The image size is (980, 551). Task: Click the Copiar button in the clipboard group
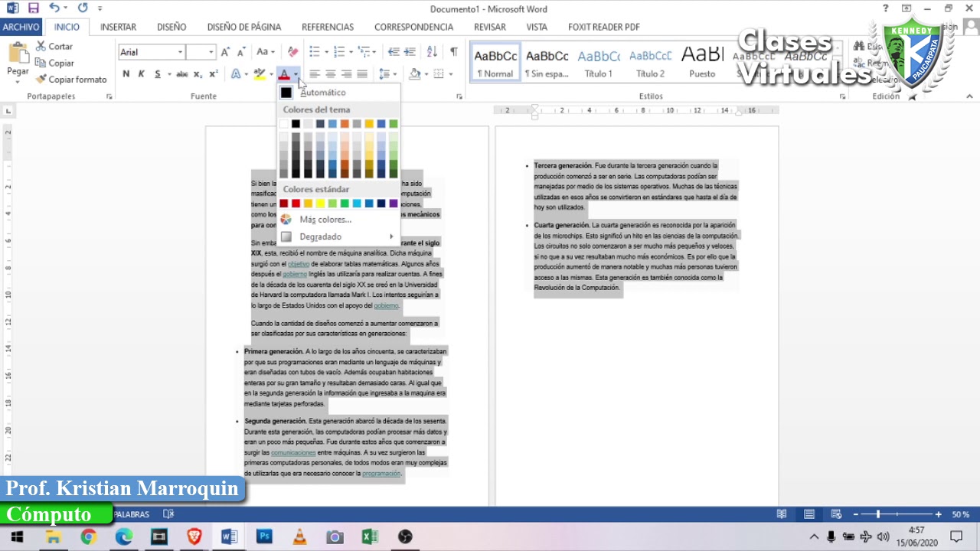click(x=54, y=63)
